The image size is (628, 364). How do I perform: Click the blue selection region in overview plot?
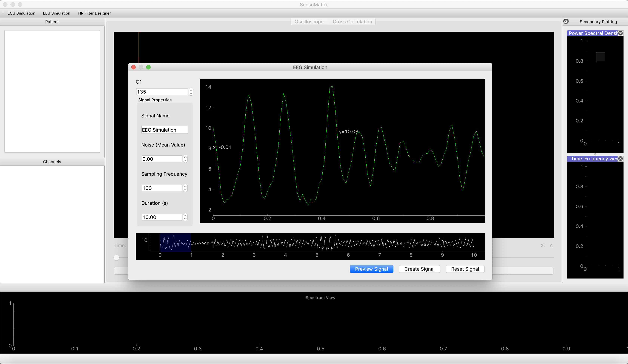click(176, 242)
